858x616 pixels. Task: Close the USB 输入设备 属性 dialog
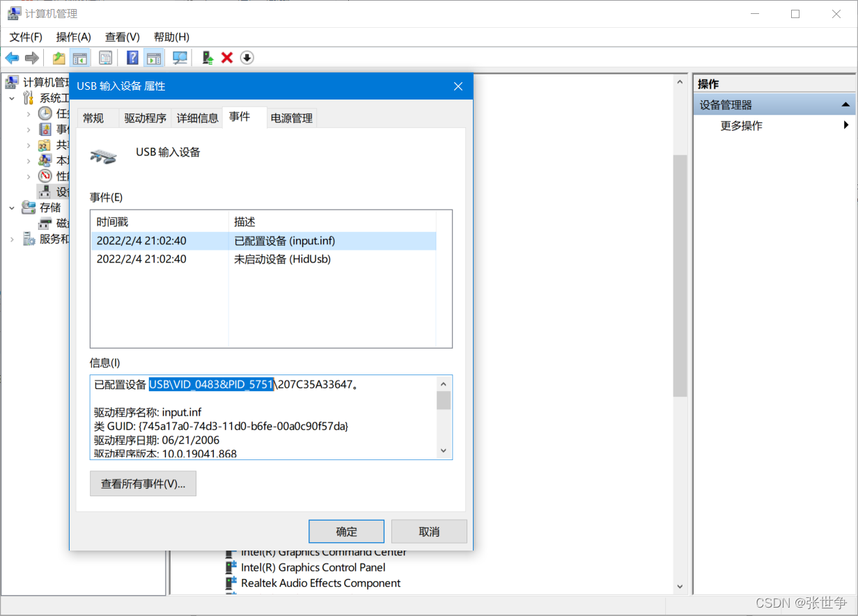(x=458, y=86)
